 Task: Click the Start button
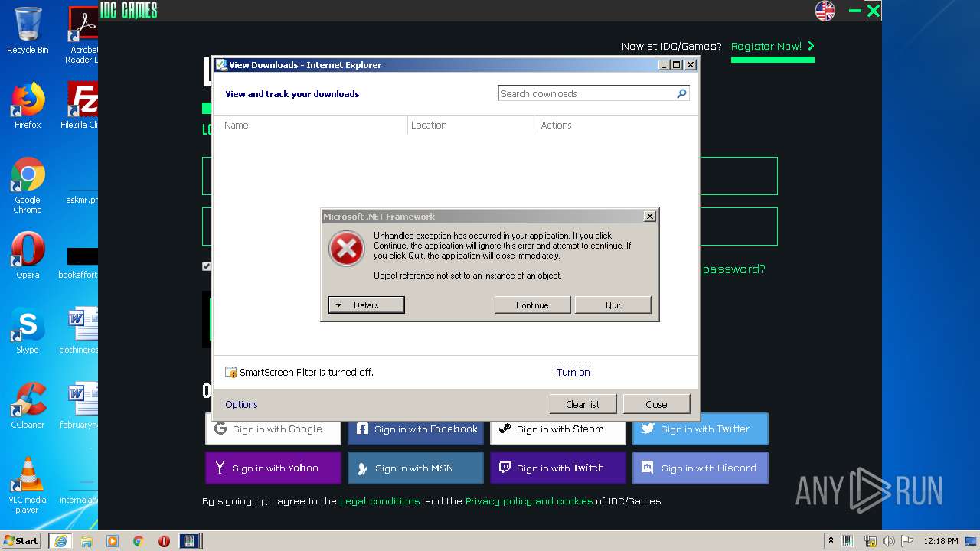(21, 540)
